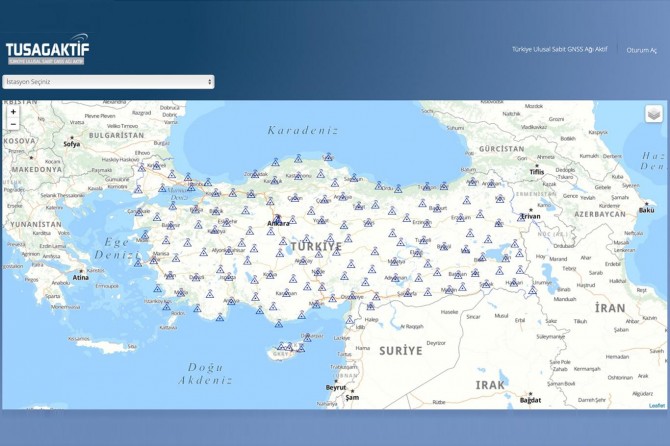670x446 pixels.
Task: Open the map layers control
Action: [x=653, y=114]
